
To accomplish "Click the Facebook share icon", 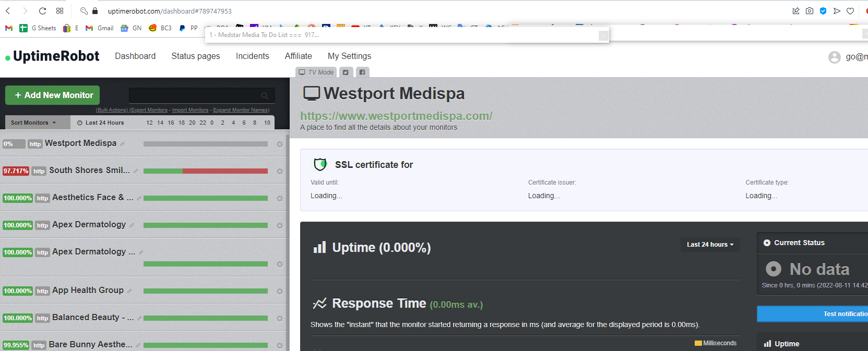I will 362,72.
